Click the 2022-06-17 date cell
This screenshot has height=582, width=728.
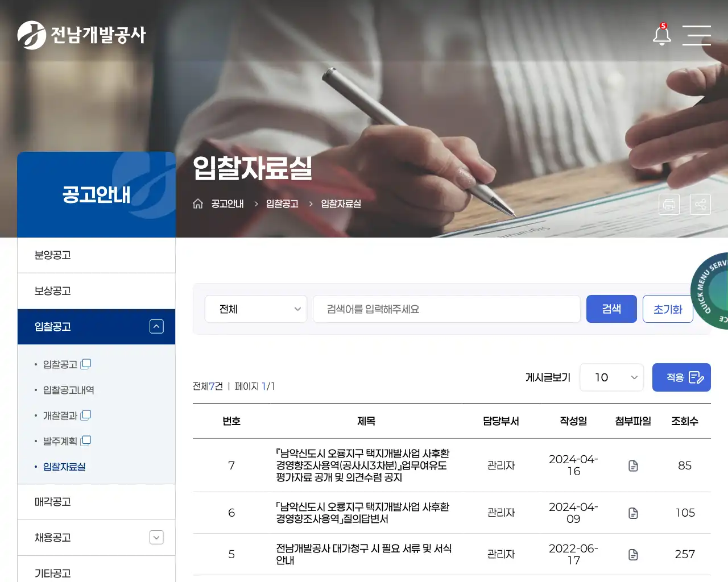[573, 554]
